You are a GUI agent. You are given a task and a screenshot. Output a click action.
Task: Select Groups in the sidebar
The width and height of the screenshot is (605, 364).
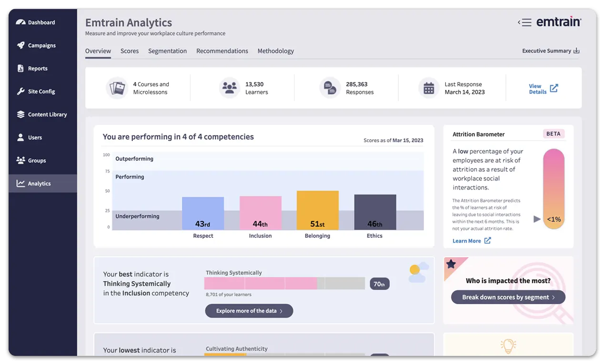(43, 161)
